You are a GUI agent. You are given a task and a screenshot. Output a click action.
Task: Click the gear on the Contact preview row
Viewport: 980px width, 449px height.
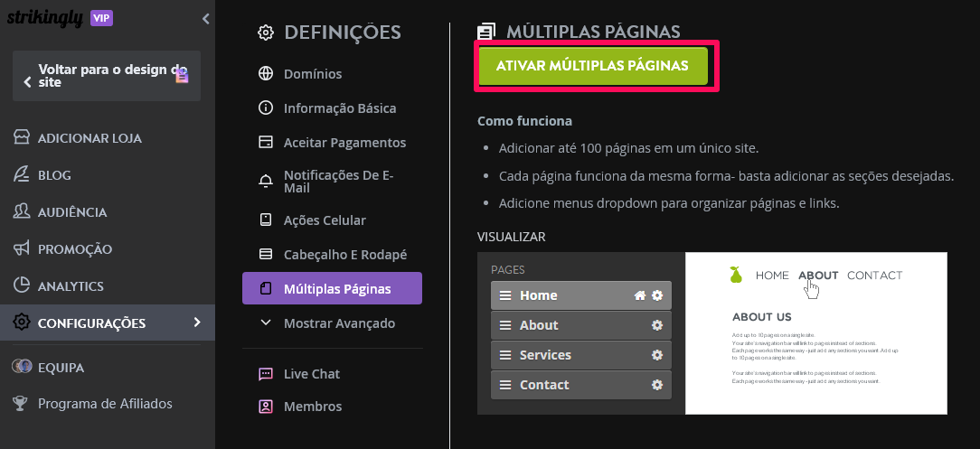657,385
